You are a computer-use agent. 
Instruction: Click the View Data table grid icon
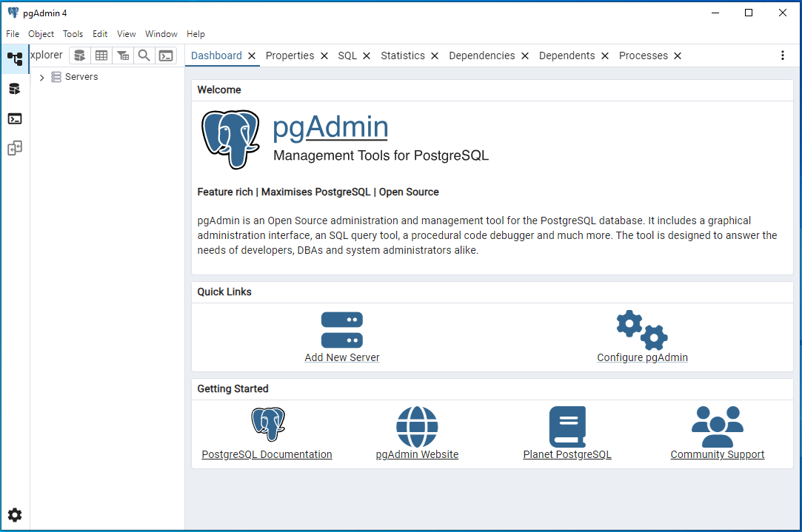(101, 55)
